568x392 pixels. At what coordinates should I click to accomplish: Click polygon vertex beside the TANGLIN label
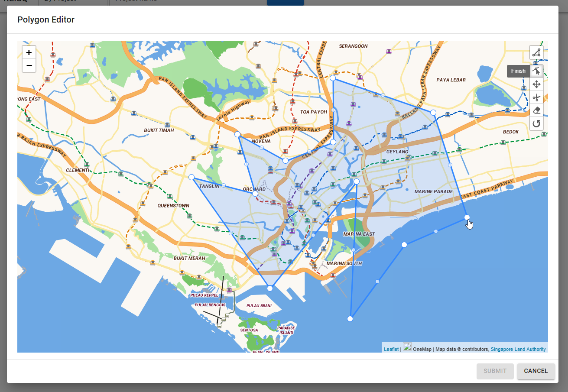pos(191,177)
